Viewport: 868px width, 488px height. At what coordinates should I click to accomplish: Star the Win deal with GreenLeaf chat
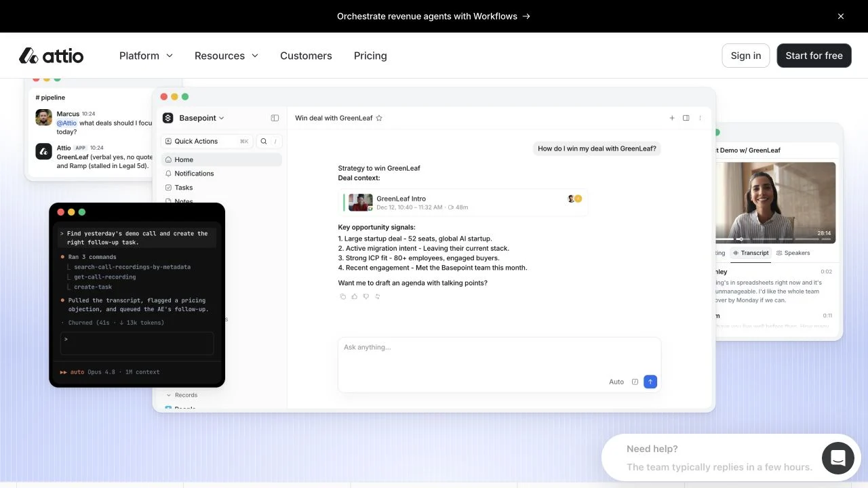click(x=379, y=118)
